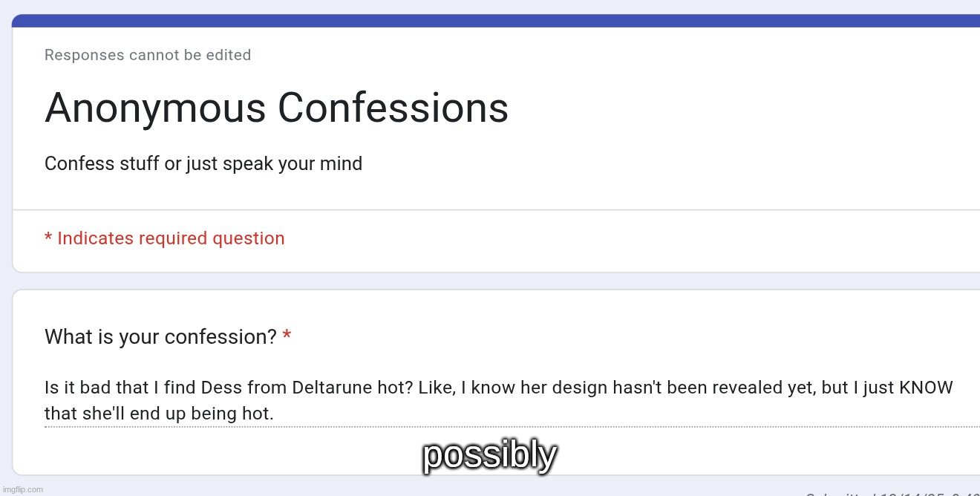The image size is (980, 496).
Task: Click the word 'Deltarune' in the answer
Action: point(328,388)
